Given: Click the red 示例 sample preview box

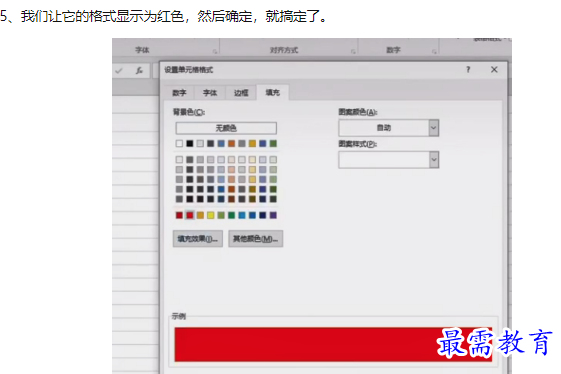Looking at the screenshot, I should pyautogui.click(x=333, y=344).
